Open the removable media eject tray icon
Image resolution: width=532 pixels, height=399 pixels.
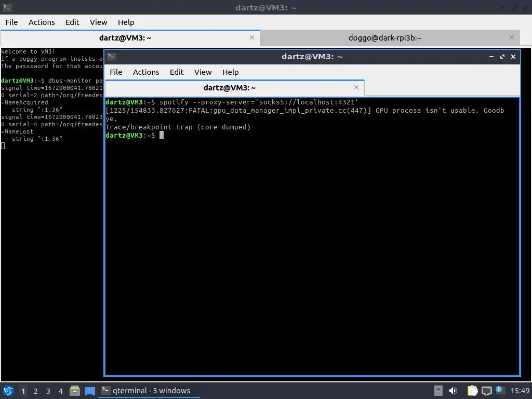(438, 391)
